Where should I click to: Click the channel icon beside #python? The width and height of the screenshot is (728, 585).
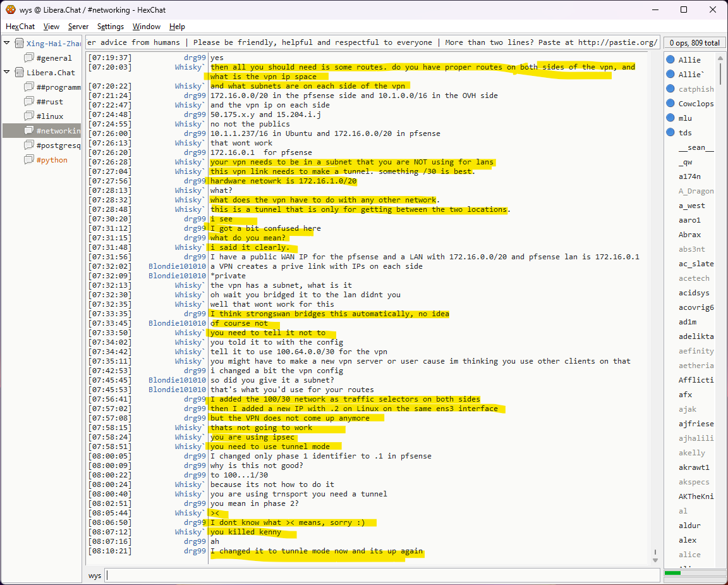(x=29, y=160)
